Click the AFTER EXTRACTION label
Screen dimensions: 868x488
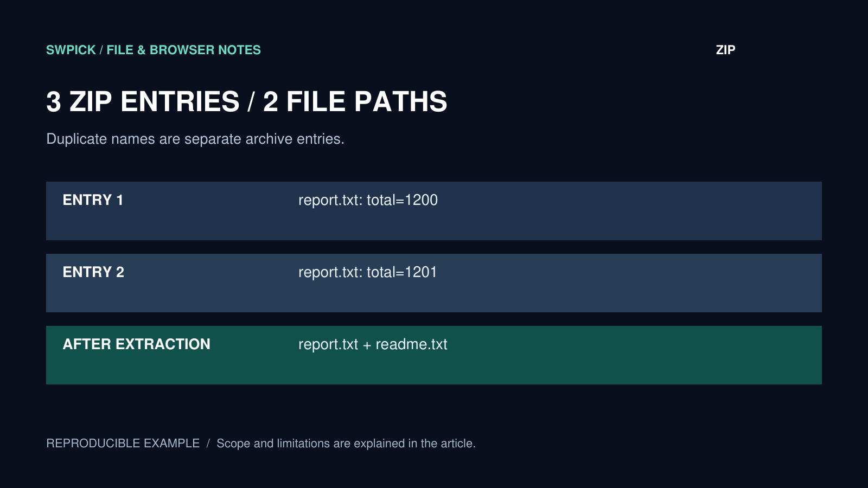click(x=137, y=344)
